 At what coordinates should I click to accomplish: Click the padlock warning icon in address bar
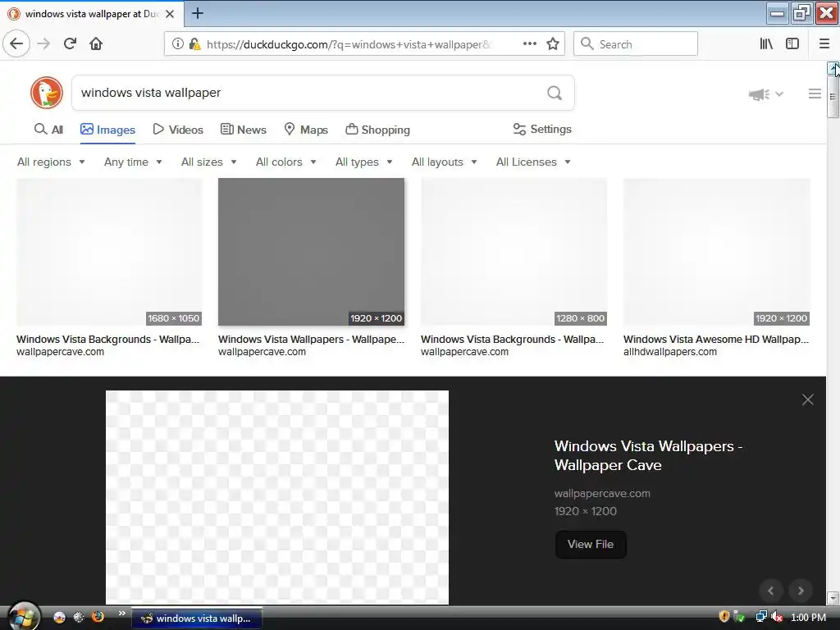194,44
